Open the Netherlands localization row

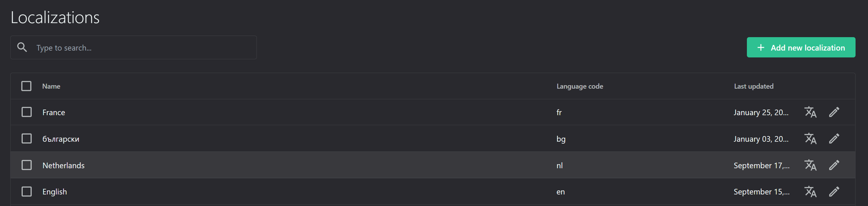[x=433, y=165]
